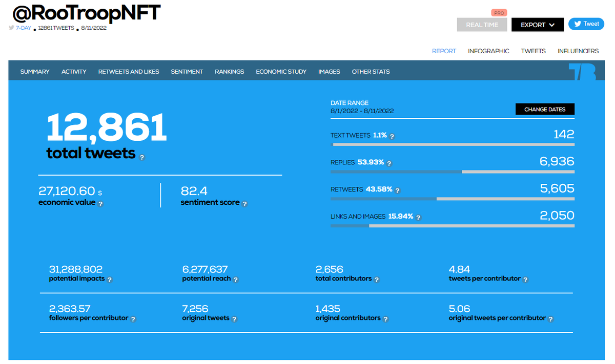The height and width of the screenshot is (364, 615).
Task: Click the 12861 TWEETS text under title
Action: click(56, 28)
